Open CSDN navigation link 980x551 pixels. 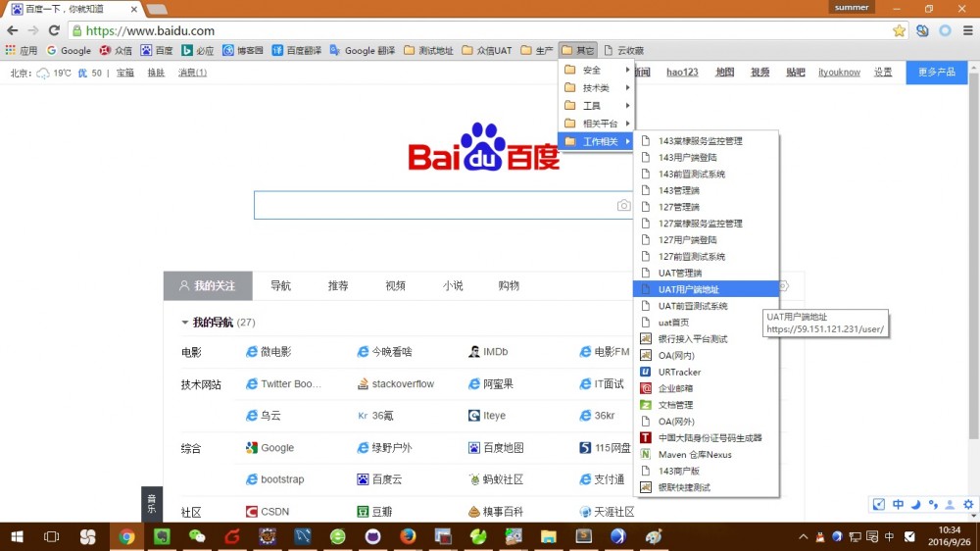point(268,512)
